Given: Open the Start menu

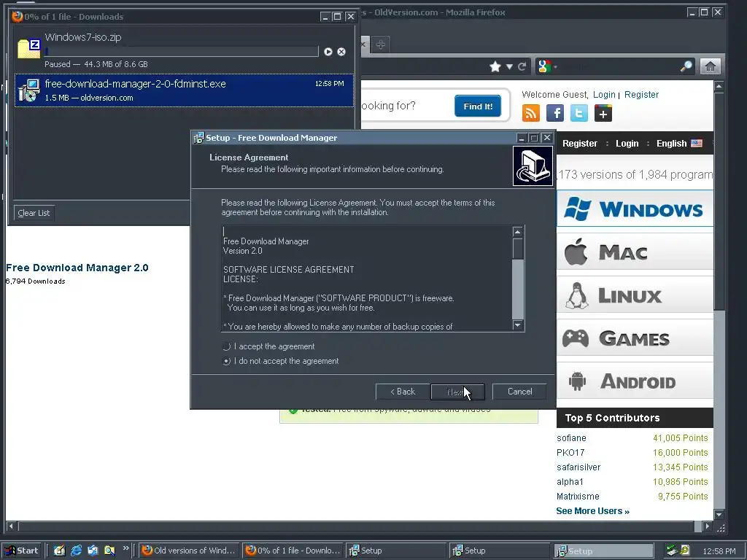Looking at the screenshot, I should tap(22, 551).
